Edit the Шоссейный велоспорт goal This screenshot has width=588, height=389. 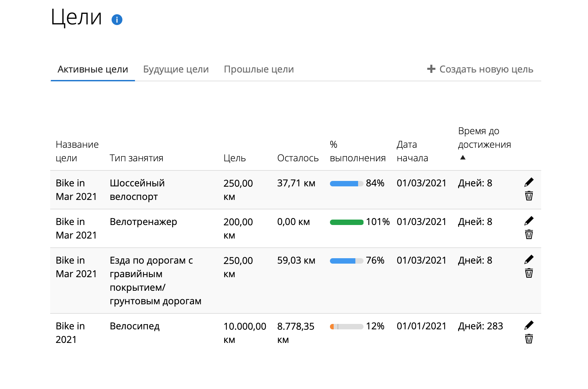[x=529, y=182]
